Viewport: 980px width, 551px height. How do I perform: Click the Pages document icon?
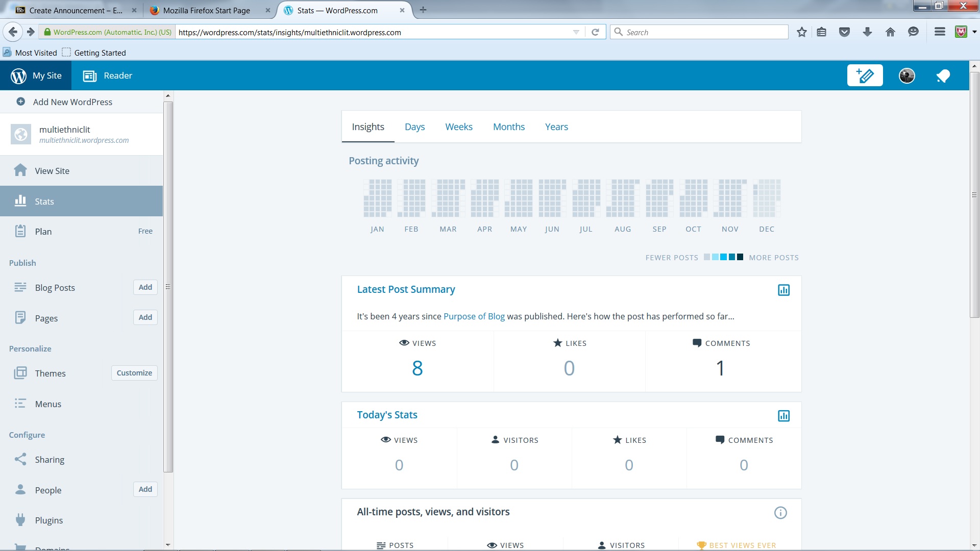[x=20, y=317]
